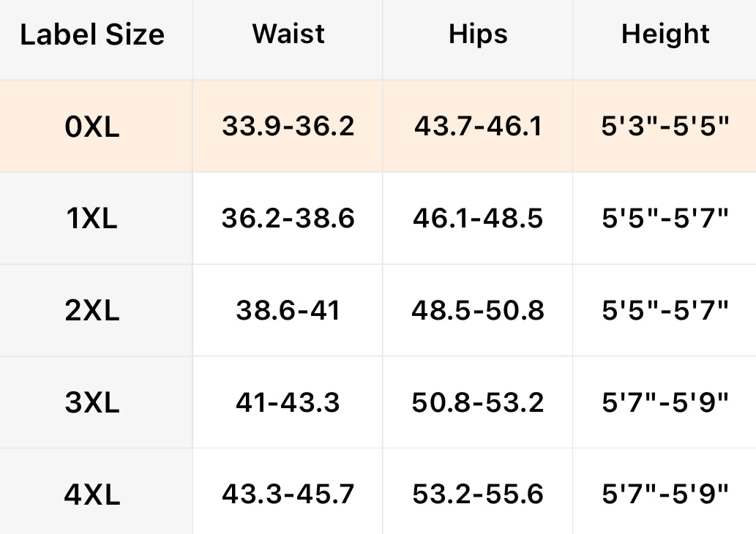Click the 33.9-36.2 waist measurement
The height and width of the screenshot is (534, 756).
pyautogui.click(x=288, y=127)
